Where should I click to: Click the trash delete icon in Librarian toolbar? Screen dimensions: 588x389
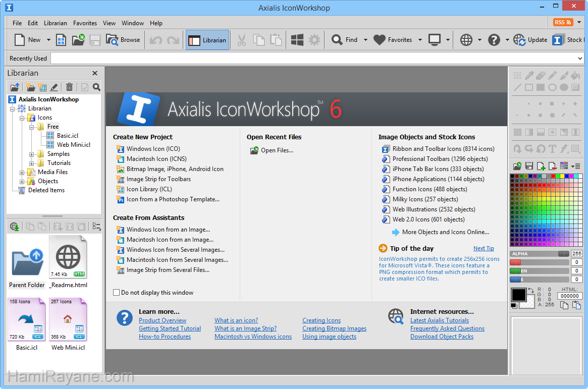coord(69,87)
